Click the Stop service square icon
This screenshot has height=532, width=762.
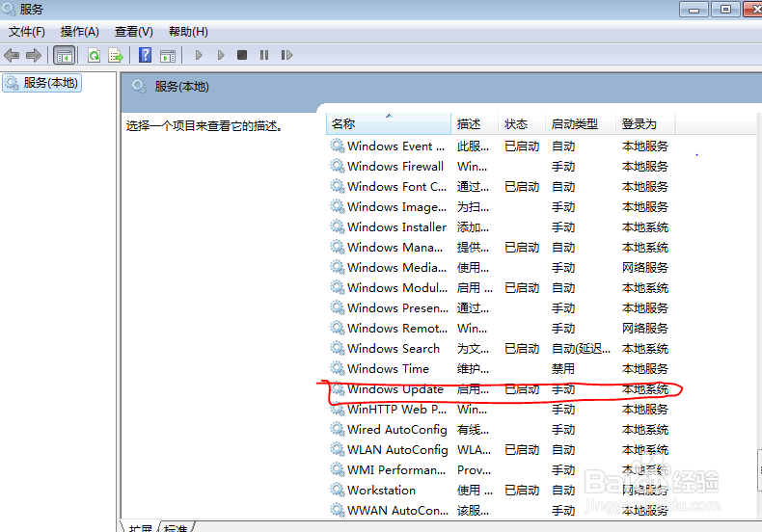242,55
